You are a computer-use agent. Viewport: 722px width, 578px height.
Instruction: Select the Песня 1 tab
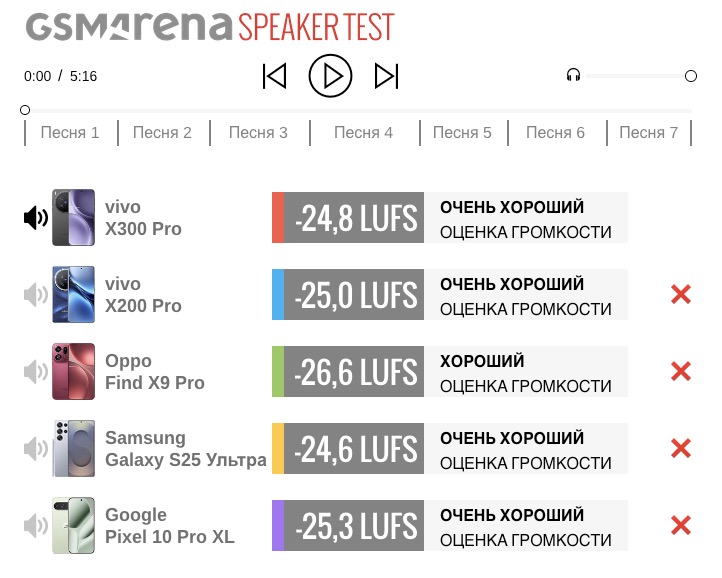point(70,133)
